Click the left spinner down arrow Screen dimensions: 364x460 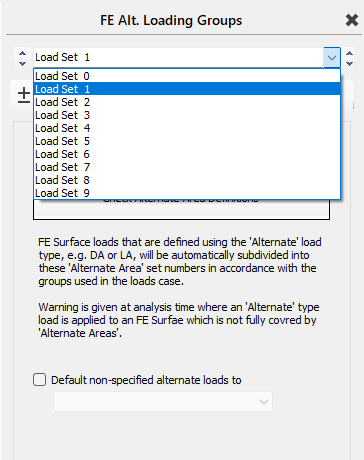(22, 63)
